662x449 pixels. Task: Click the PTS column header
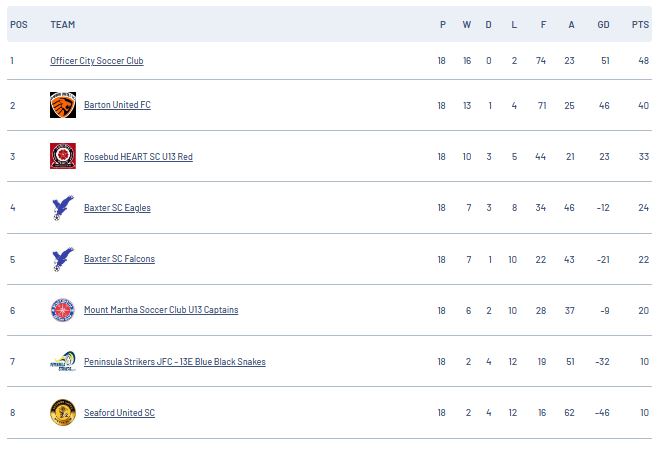pos(640,24)
